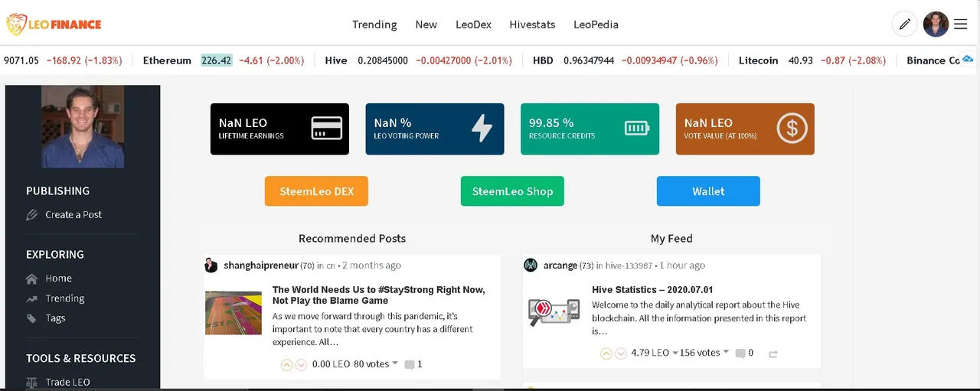This screenshot has width=980, height=391.
Task: Click the large profile photo in sidebar
Action: (83, 126)
